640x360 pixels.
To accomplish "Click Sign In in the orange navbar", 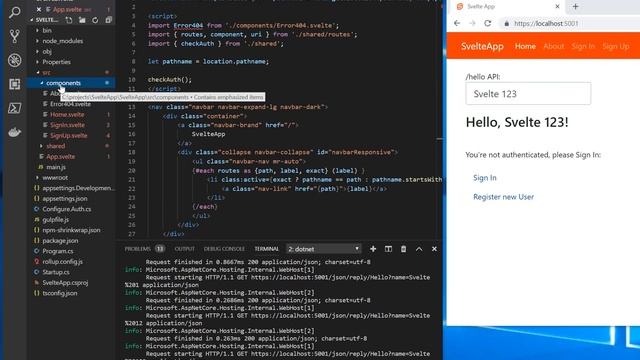I will [x=583, y=47].
